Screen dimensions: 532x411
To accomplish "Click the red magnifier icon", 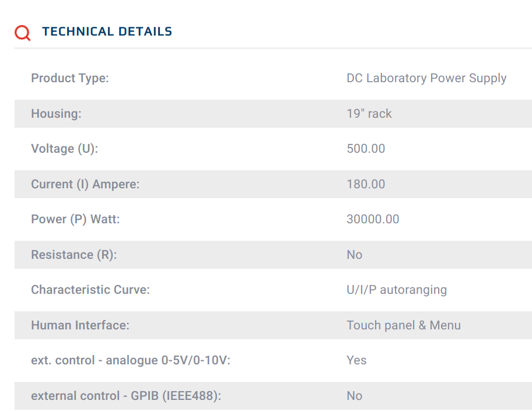I will pyautogui.click(x=23, y=33).
